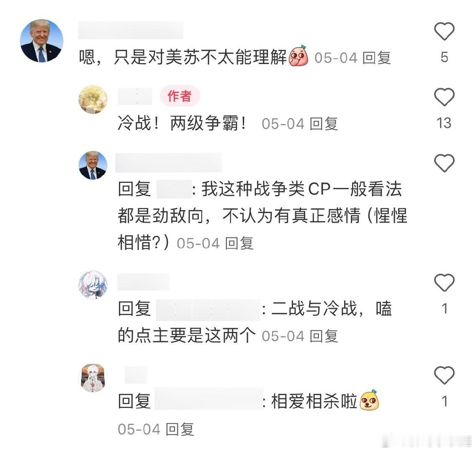Open the suit avatar on 战争类CP reply
The height and width of the screenshot is (452, 476).
pos(93,165)
